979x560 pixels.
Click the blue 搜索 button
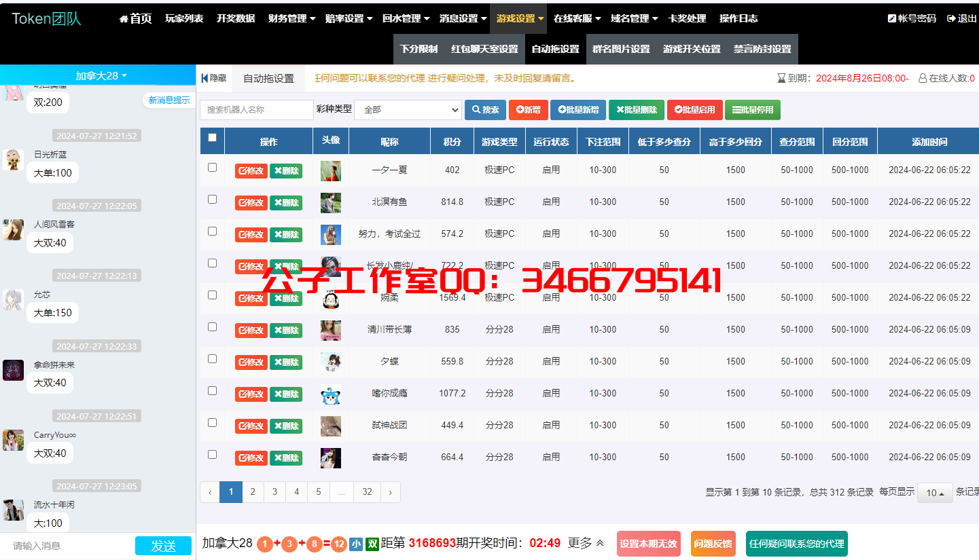click(x=485, y=109)
